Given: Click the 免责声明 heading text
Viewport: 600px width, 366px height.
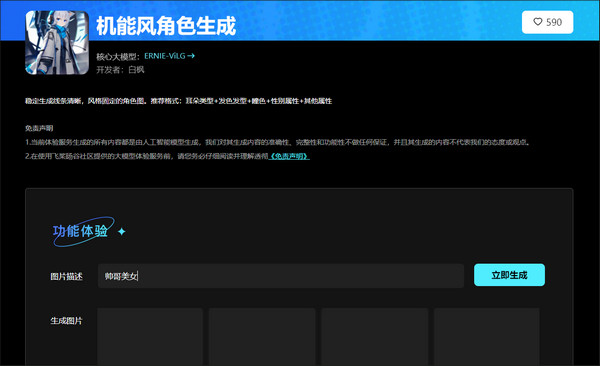Looking at the screenshot, I should [x=39, y=128].
